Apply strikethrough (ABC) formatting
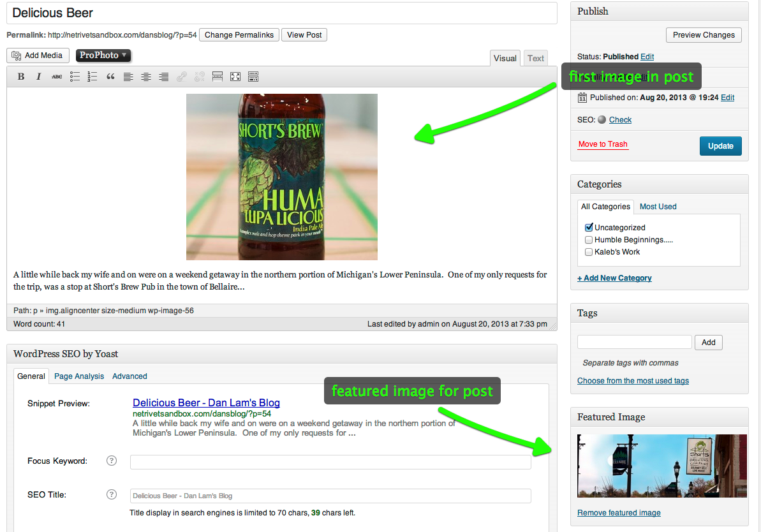761x532 pixels. (57, 77)
